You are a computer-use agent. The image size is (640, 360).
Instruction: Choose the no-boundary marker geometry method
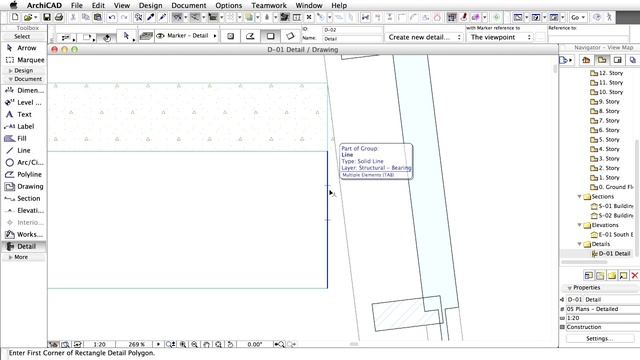tap(231, 36)
